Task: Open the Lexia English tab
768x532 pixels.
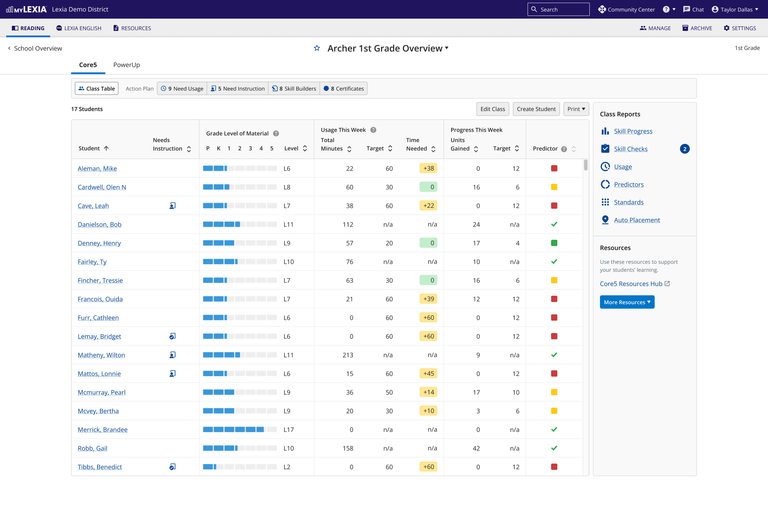Action: coord(79,28)
